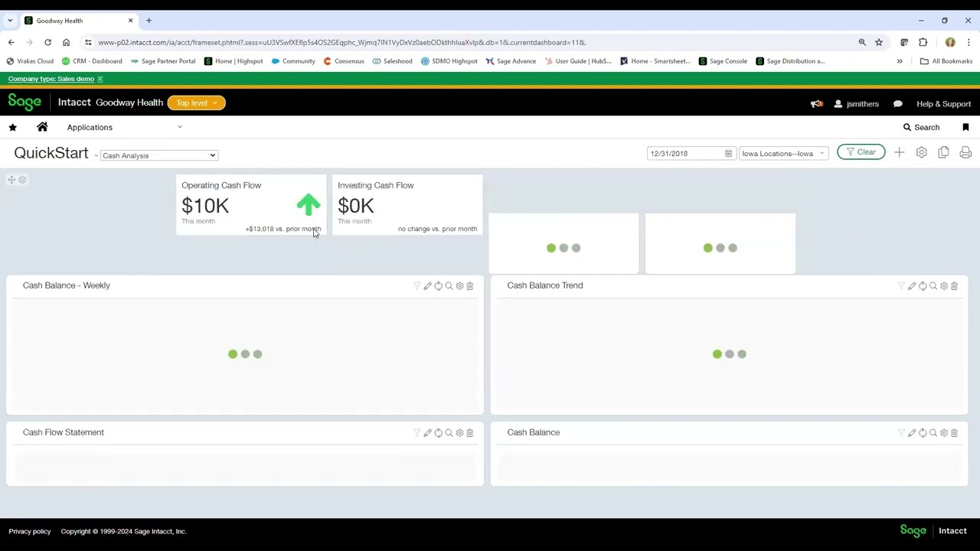The image size is (980, 551).
Task: Open the Salesforce Community bookmark
Action: pyautogui.click(x=293, y=61)
